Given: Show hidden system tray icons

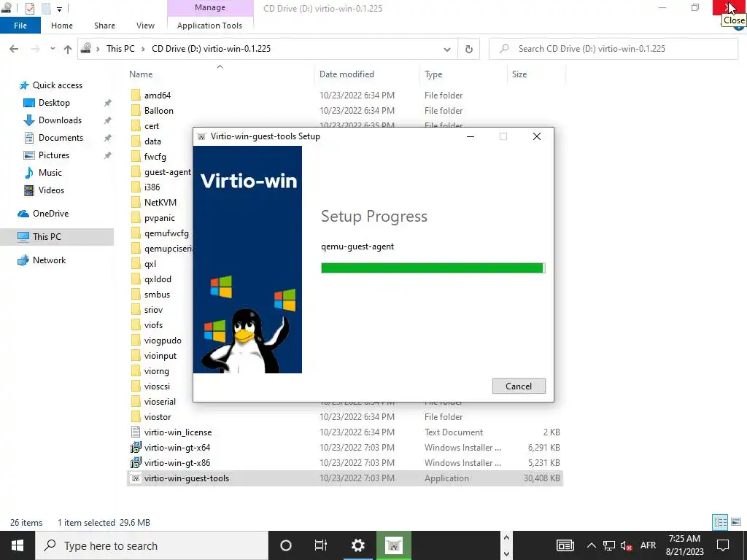Looking at the screenshot, I should [x=591, y=545].
